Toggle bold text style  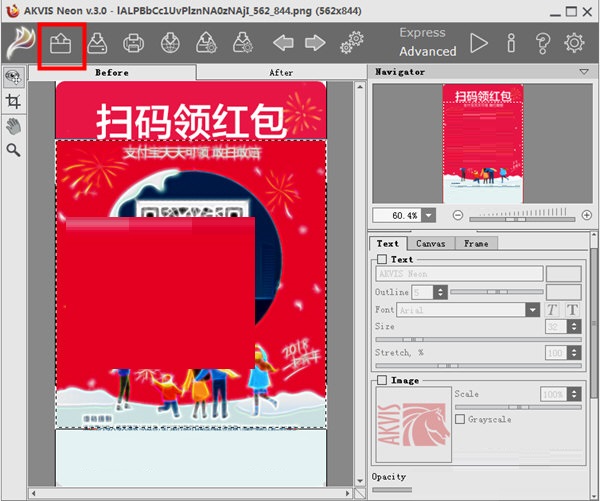point(572,310)
